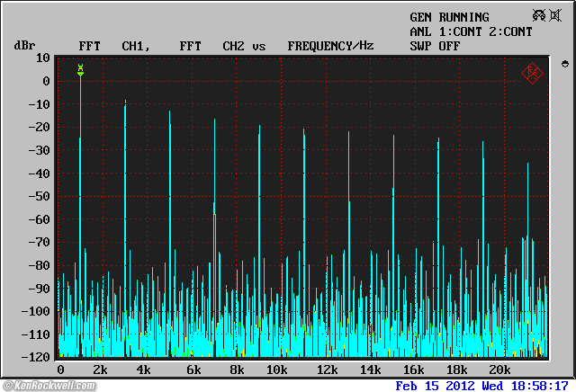The image size is (576, 392).
Task: Click the GEN RUNNING status text
Action: point(449,17)
